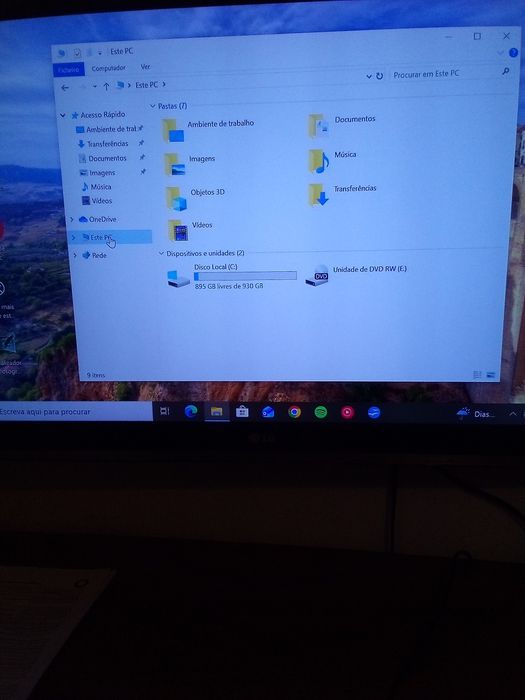Viewport: 525px width, 700px height.
Task: Select Ambiente de trabalho in sidebar
Action: pos(110,129)
